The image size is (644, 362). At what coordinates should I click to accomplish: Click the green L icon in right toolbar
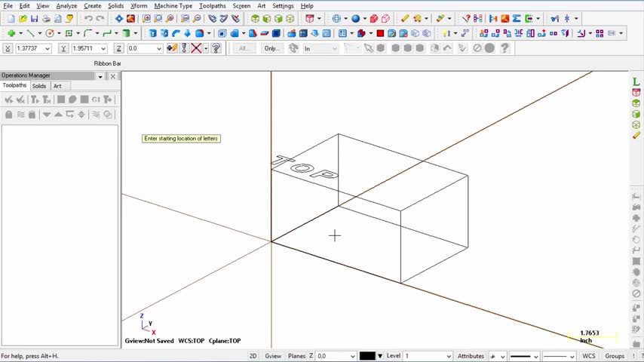(636, 81)
